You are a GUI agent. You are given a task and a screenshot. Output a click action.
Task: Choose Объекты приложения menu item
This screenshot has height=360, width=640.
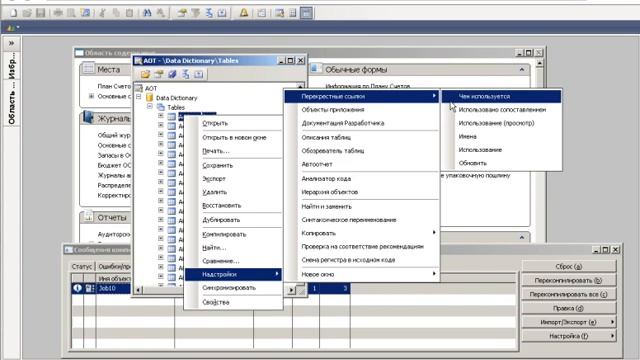[362, 110]
